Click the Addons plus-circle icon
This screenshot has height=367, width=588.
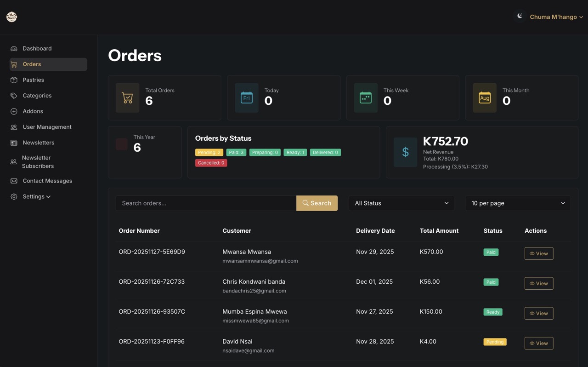pyautogui.click(x=14, y=111)
